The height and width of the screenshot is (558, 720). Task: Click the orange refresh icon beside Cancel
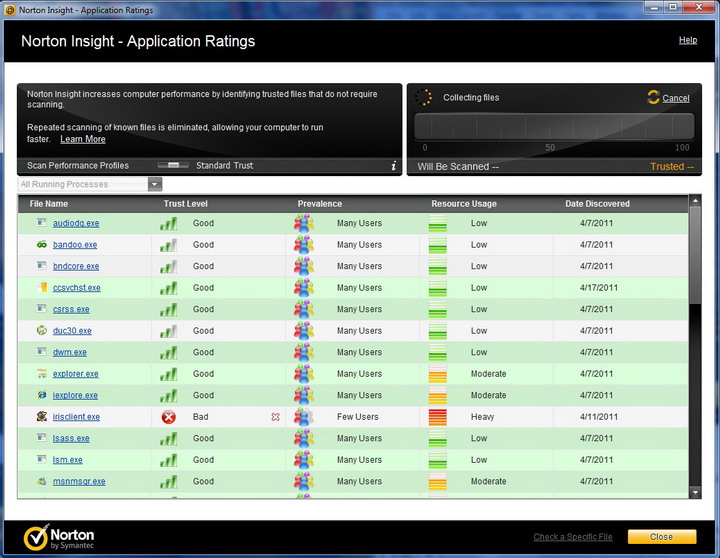[x=653, y=97]
